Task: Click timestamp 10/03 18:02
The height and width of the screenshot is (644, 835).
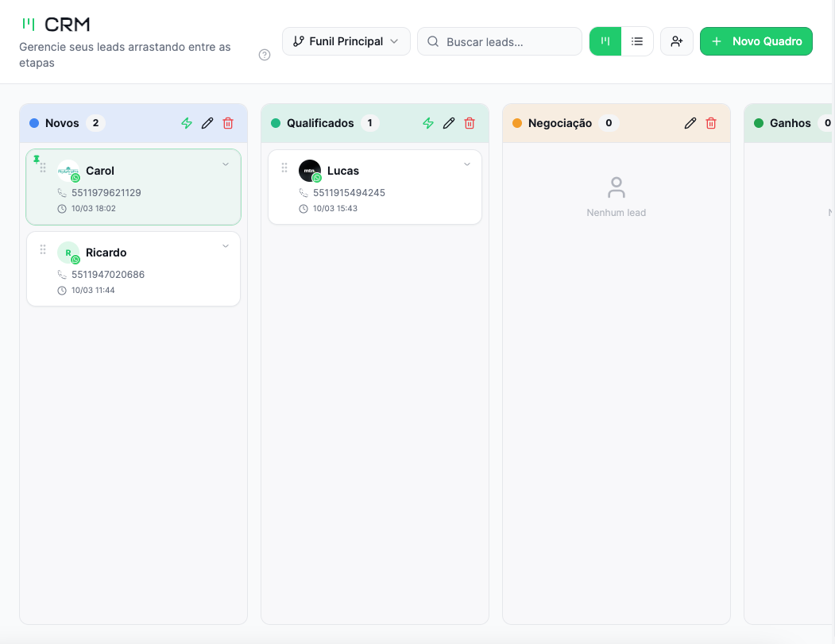Action: point(94,209)
